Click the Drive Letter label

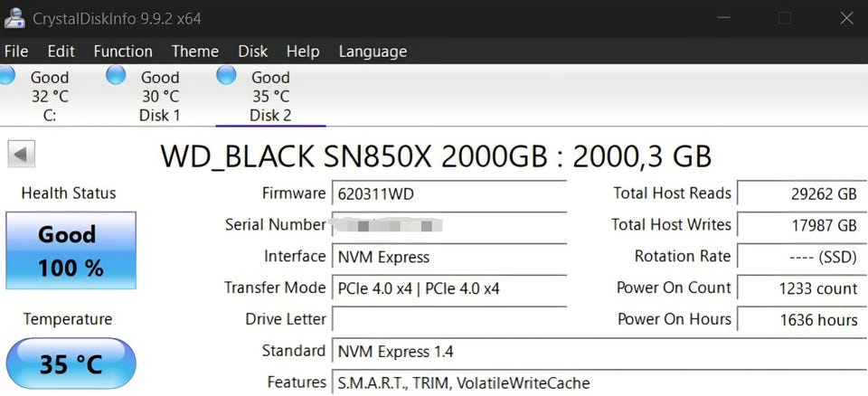(x=286, y=319)
